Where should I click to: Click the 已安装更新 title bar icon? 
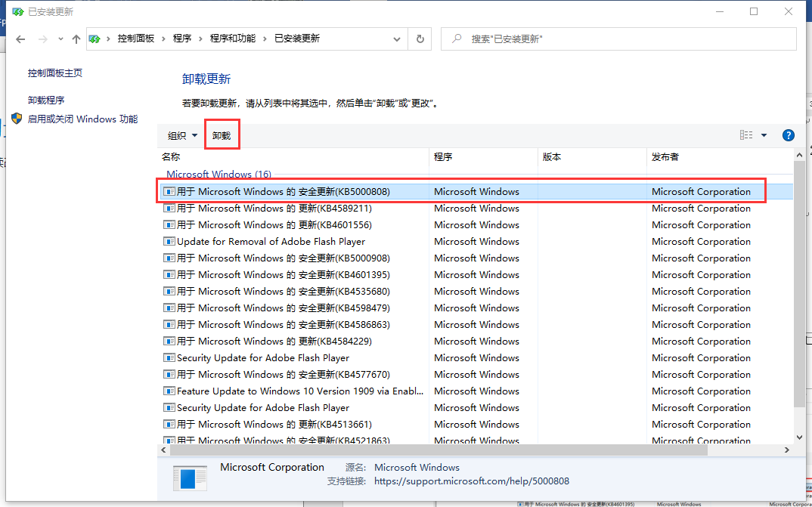pos(18,11)
